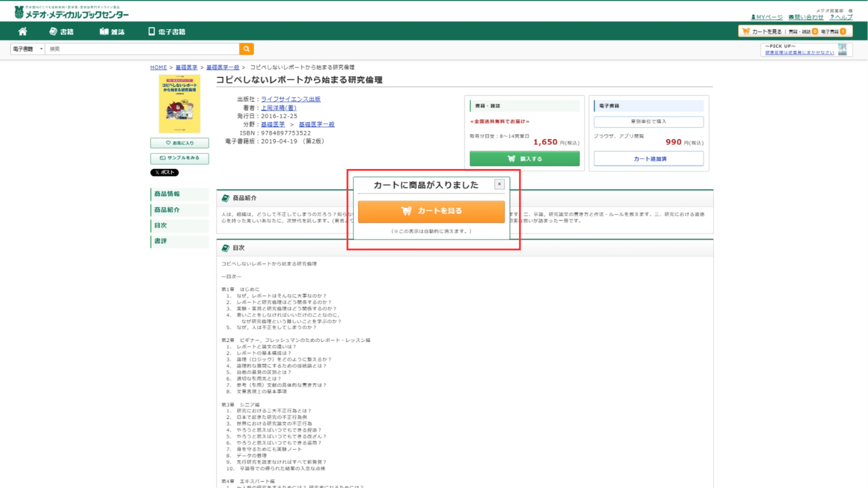The height and width of the screenshot is (488, 868).
Task: Click the X ポスト share button
Action: tap(165, 173)
